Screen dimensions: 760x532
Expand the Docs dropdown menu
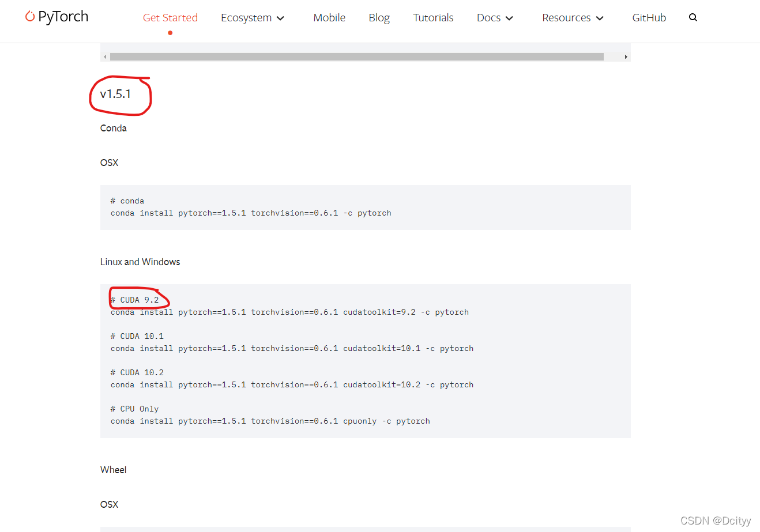coord(495,18)
